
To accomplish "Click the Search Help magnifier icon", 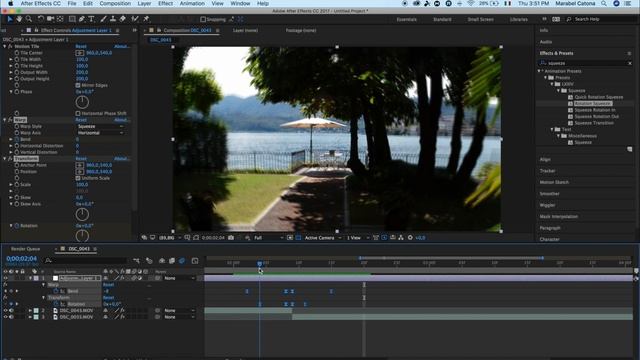I will pos(569,19).
